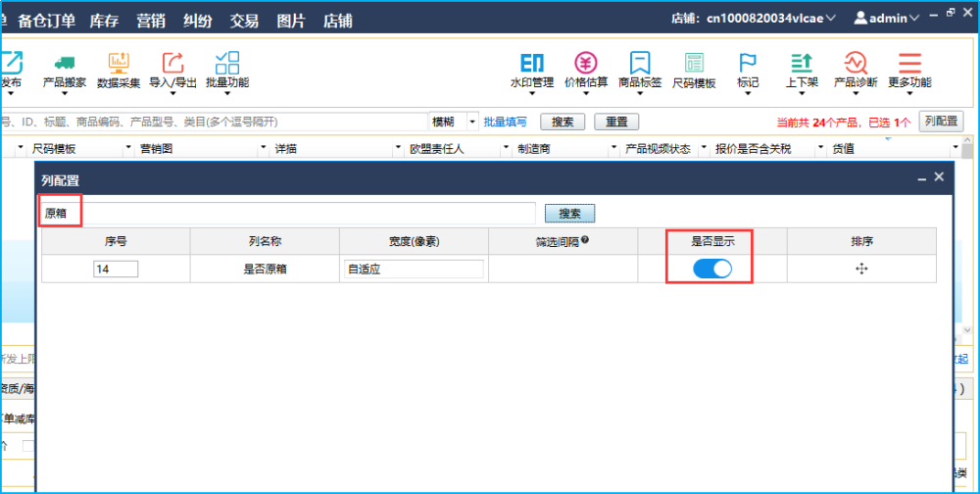Open the 尺码模板 icon
Viewport: 980px width, 494px height.
(694, 63)
